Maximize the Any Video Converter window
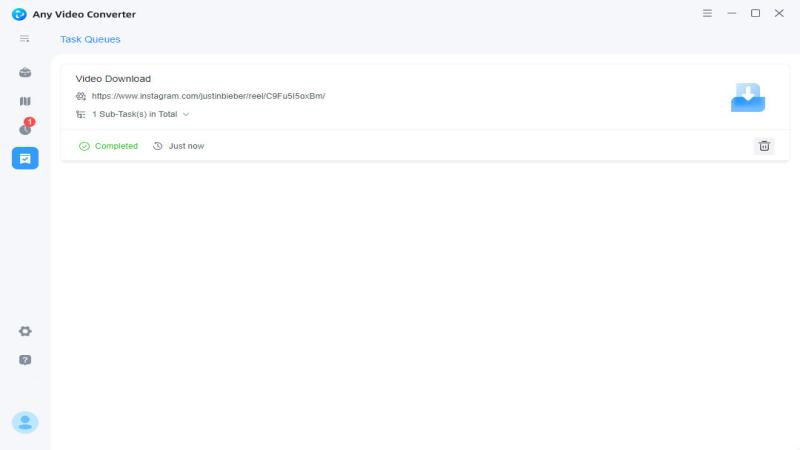The height and width of the screenshot is (450, 800). click(x=756, y=13)
